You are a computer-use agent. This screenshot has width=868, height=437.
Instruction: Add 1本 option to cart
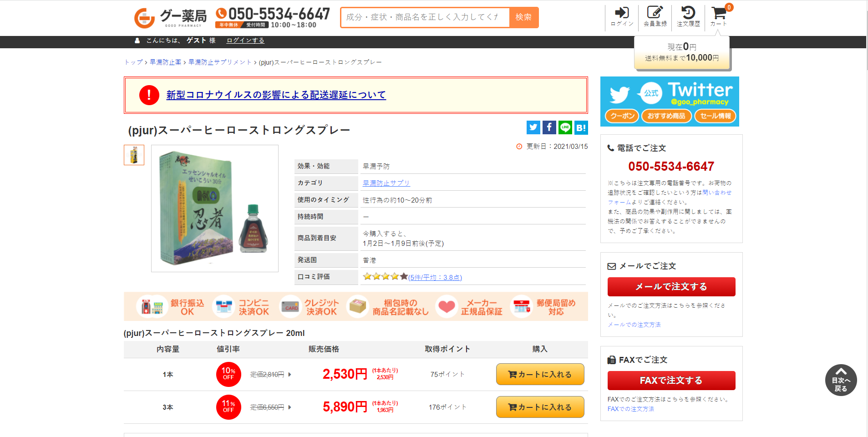point(540,374)
